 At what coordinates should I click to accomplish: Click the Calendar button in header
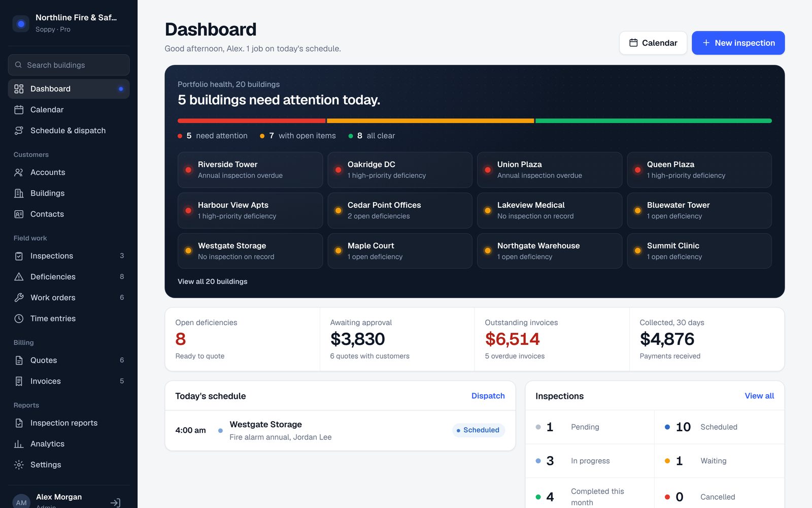(x=653, y=43)
